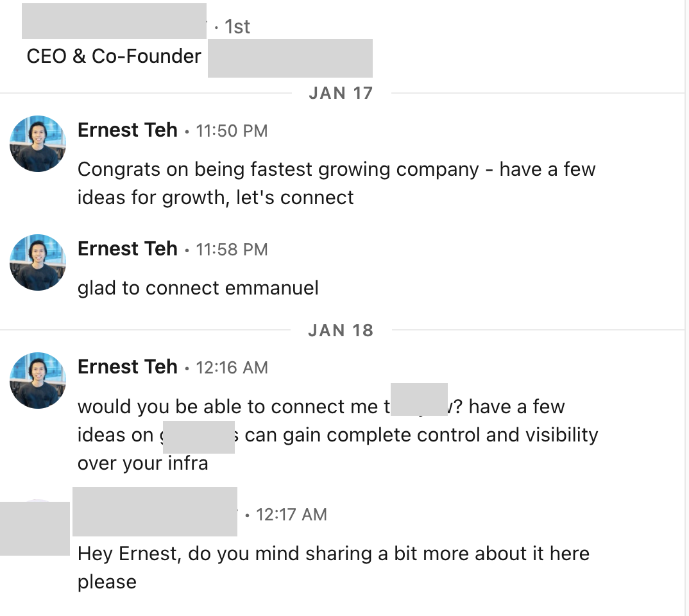Click the JAN 18 date divider
This screenshot has height=616, width=689.
coord(339,330)
